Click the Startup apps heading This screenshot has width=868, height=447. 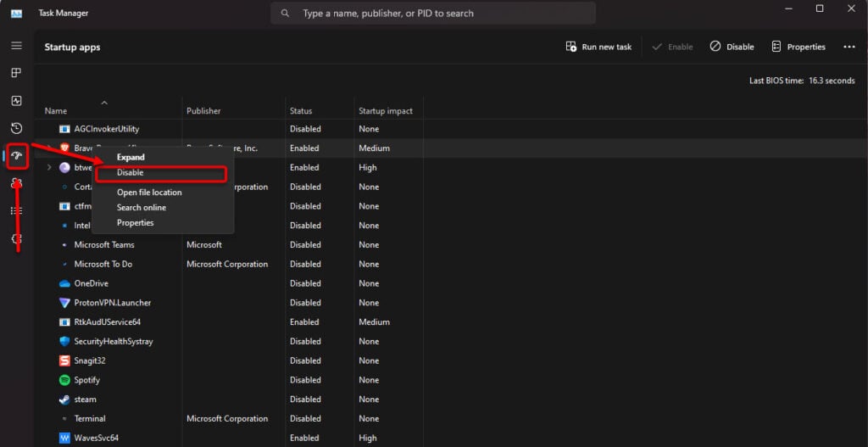click(73, 47)
